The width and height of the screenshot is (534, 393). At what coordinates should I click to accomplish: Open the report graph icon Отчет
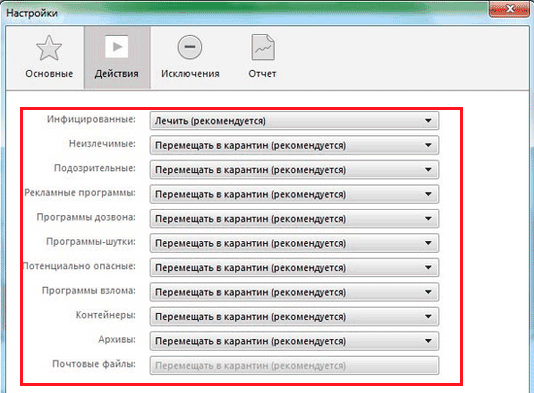(263, 47)
